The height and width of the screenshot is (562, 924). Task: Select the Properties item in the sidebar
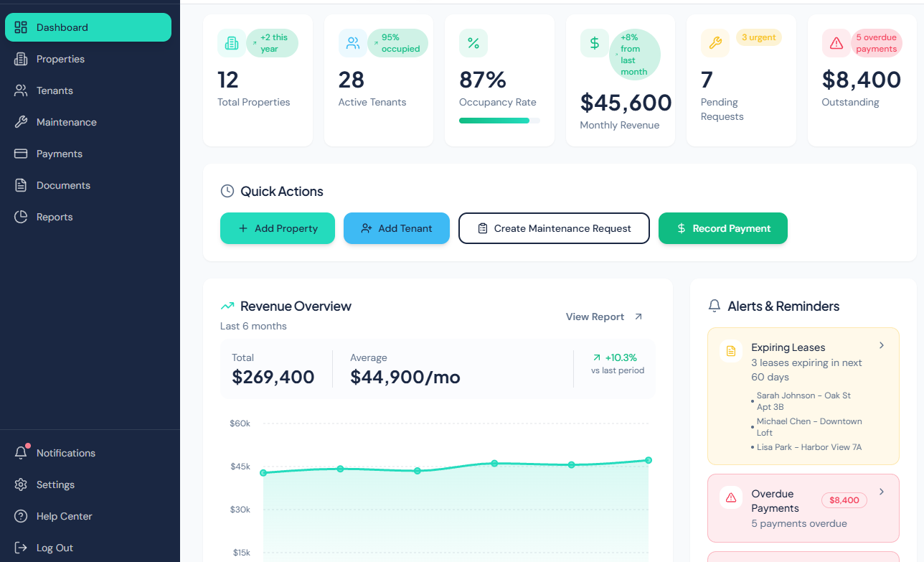coord(60,59)
